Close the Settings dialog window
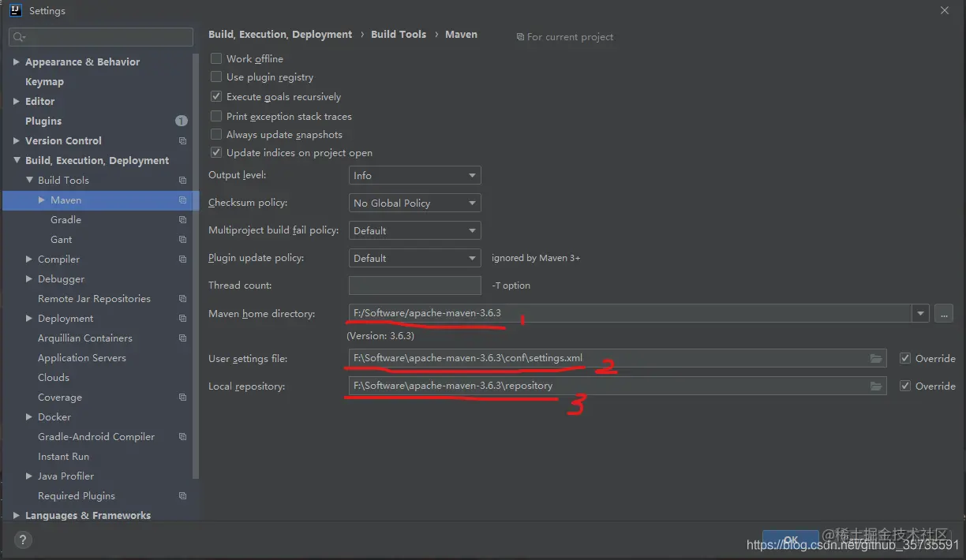This screenshot has width=966, height=560. [x=945, y=10]
